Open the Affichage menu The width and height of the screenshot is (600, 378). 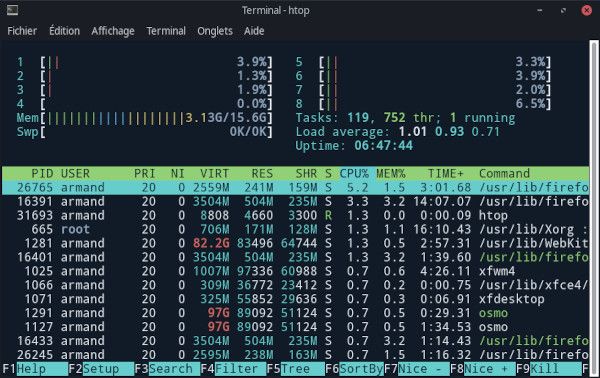tap(113, 31)
